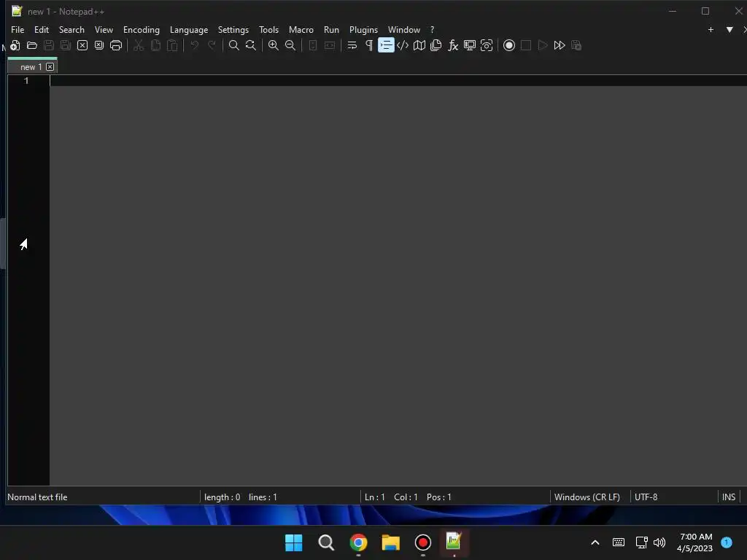747x560 pixels.
Task: Open the View menu
Action: coord(104,29)
